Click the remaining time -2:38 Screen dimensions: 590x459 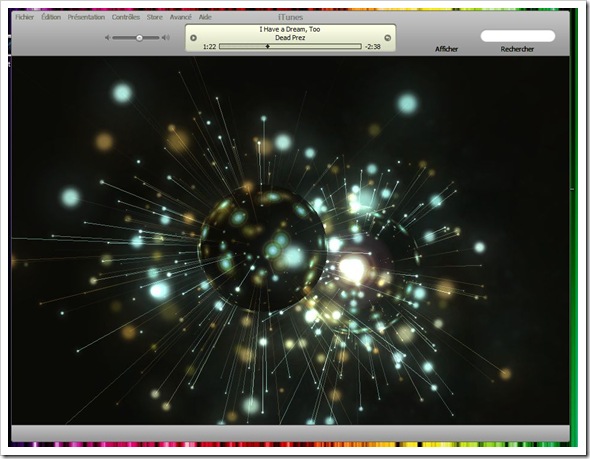click(x=373, y=47)
